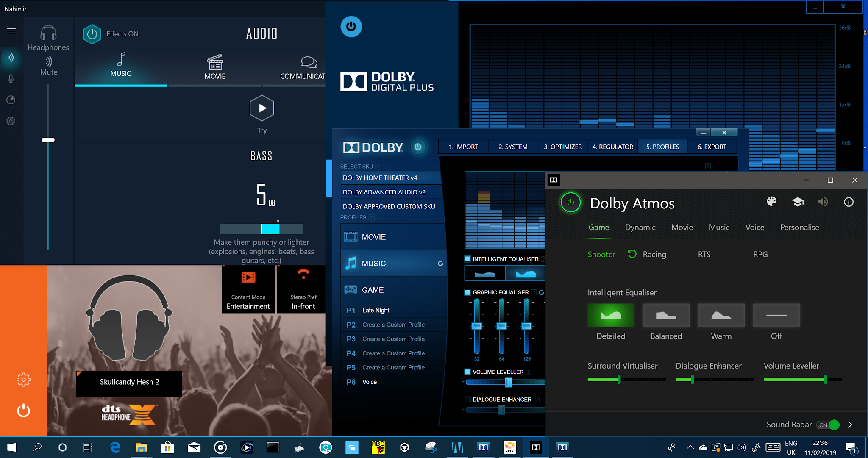
Task: Open the Nahimic settings gear in the sidebar
Action: pyautogui.click(x=11, y=121)
